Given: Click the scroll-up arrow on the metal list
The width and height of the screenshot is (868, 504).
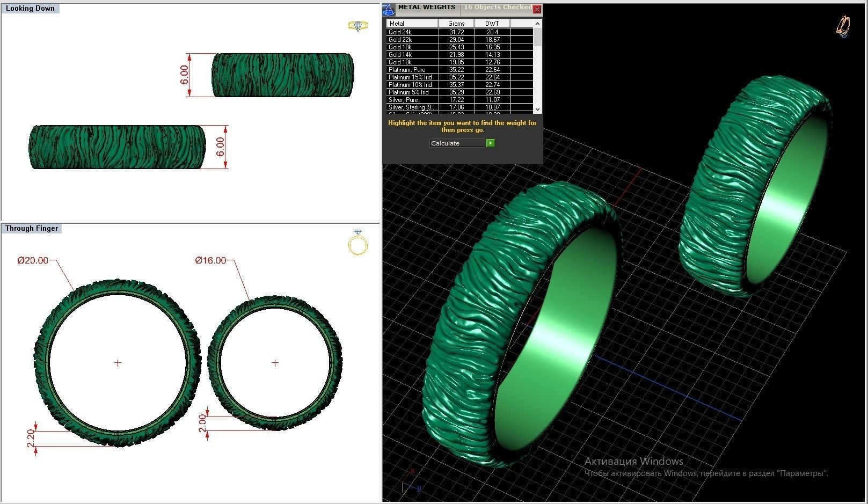Looking at the screenshot, I should pos(537,23).
